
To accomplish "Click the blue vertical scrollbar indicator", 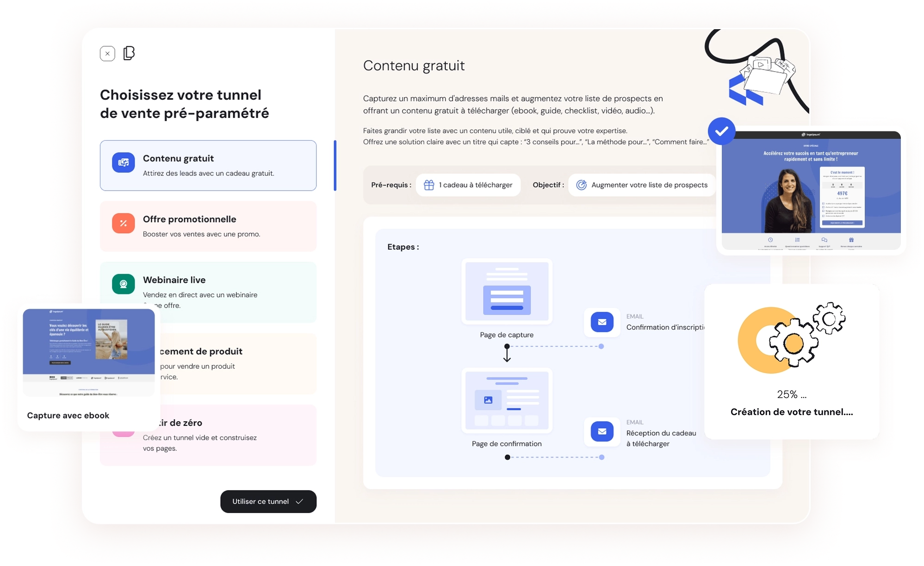I will [x=335, y=165].
